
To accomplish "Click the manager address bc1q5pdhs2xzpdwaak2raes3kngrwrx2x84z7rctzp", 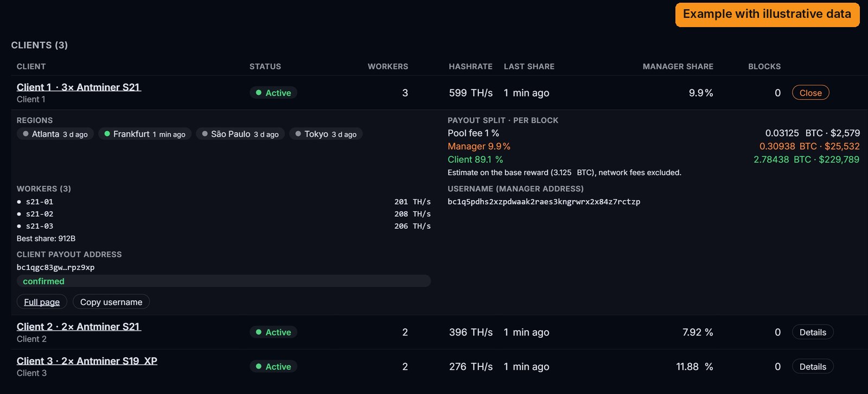I will 544,202.
